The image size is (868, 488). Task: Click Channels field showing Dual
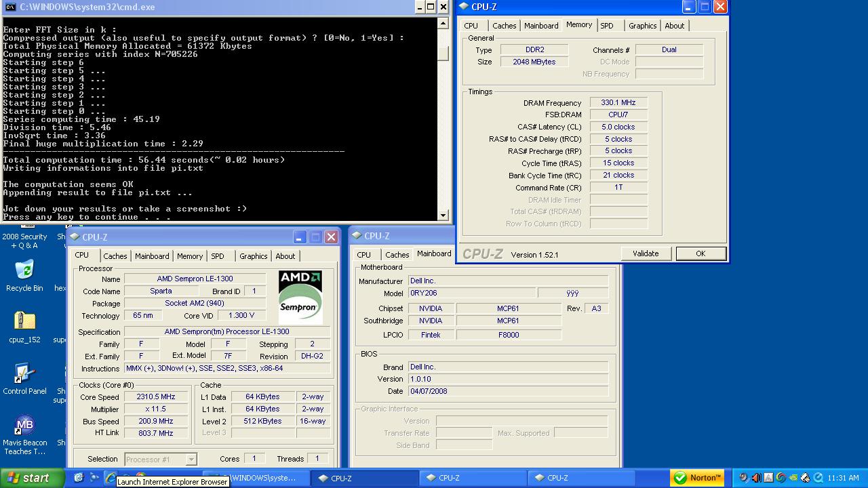click(x=669, y=49)
